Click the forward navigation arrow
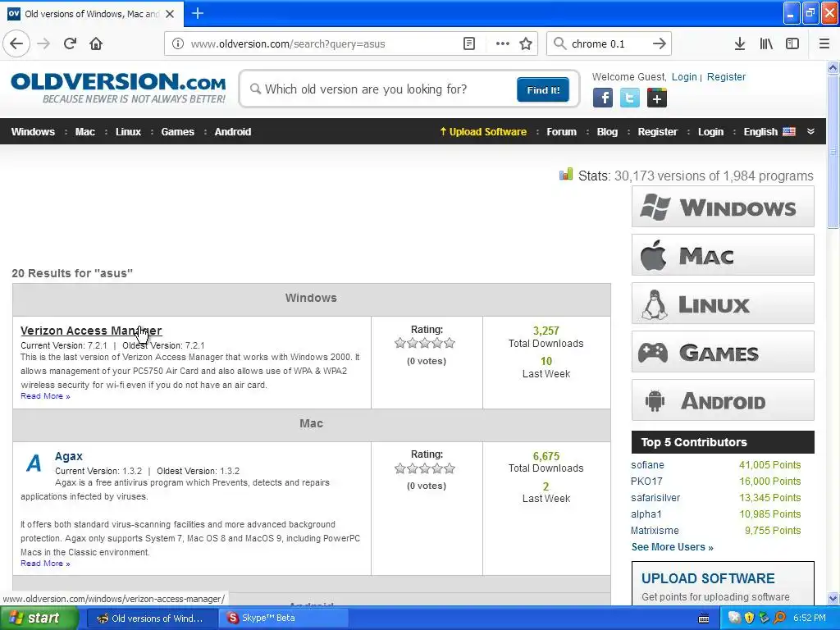This screenshot has width=840, height=630. coord(44,43)
